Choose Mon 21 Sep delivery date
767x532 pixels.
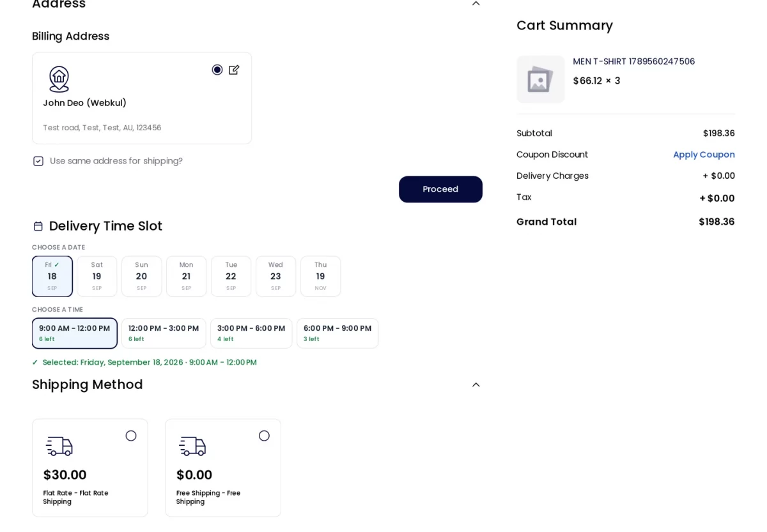point(187,277)
